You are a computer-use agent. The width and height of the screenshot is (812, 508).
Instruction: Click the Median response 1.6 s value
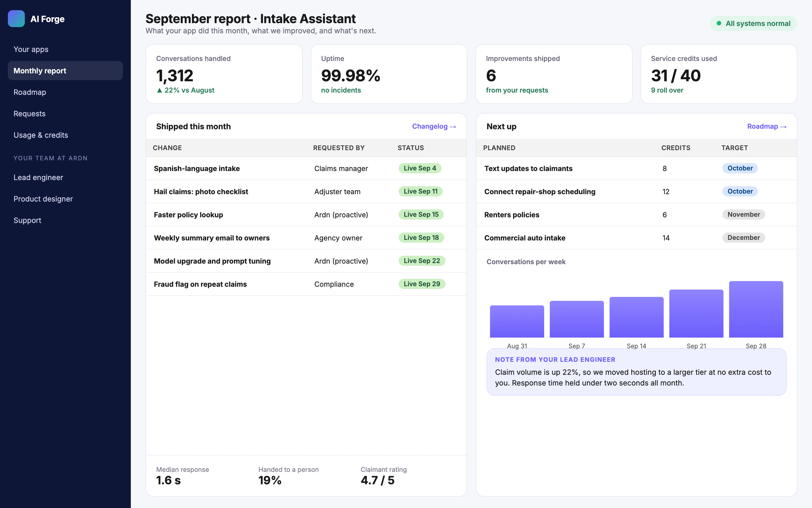coord(168,480)
